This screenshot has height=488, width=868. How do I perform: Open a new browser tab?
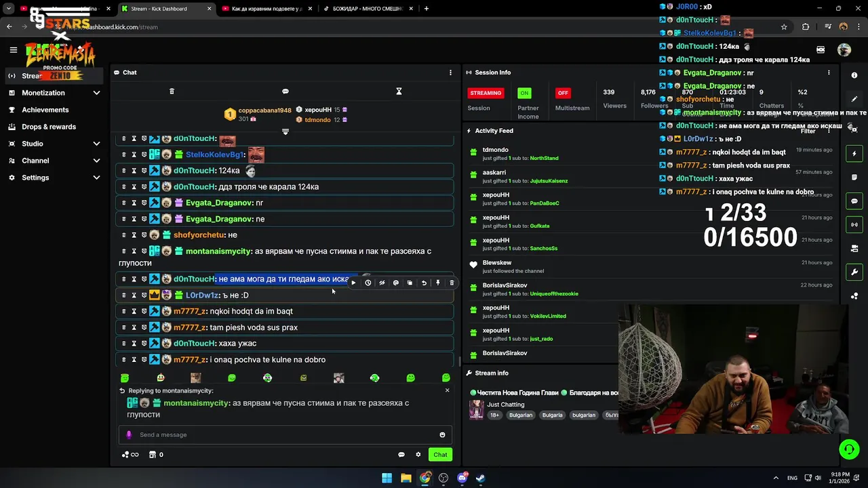tap(426, 9)
